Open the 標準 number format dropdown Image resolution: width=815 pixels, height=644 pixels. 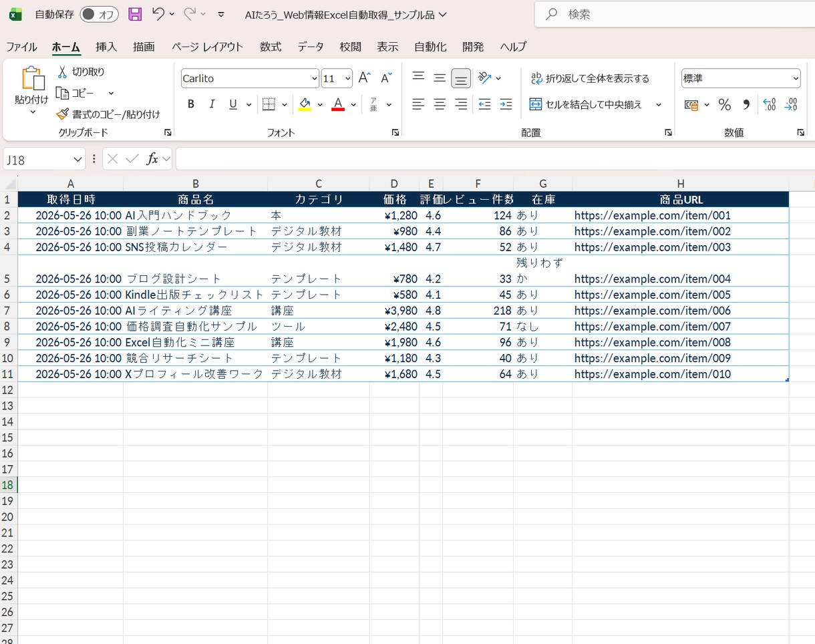tap(795, 78)
